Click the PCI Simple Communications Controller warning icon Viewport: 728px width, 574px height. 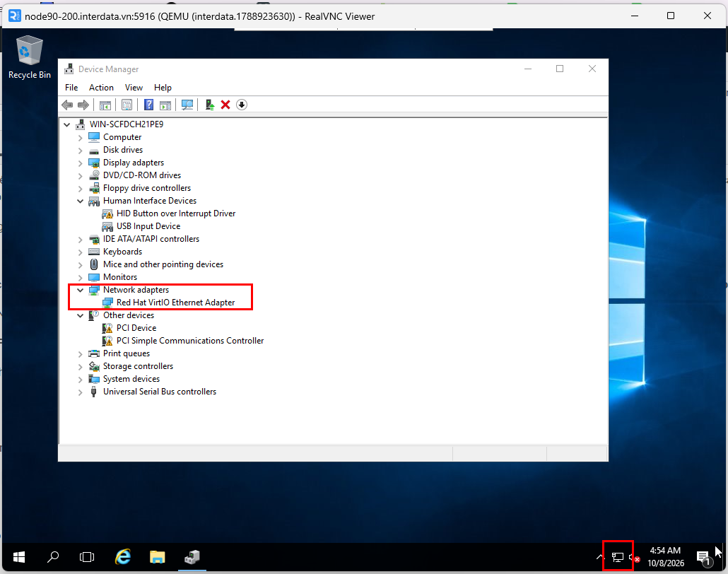(107, 341)
